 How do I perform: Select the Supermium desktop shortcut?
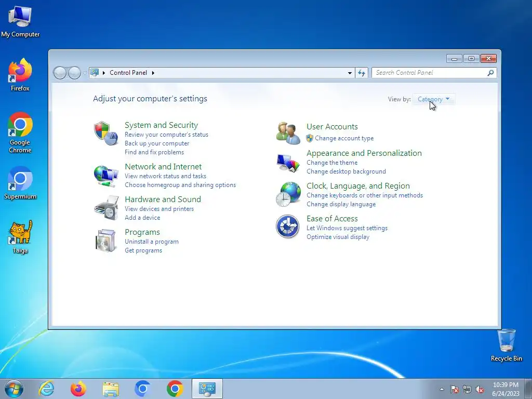20,183
